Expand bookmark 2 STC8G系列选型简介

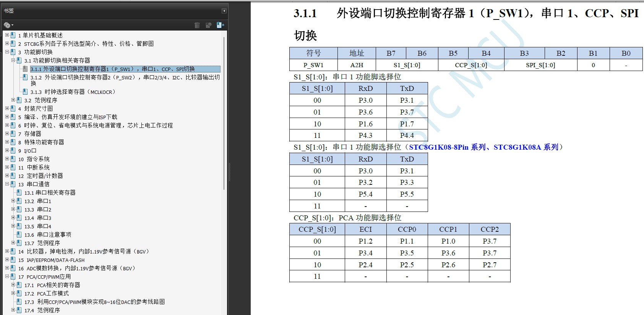coord(7,43)
